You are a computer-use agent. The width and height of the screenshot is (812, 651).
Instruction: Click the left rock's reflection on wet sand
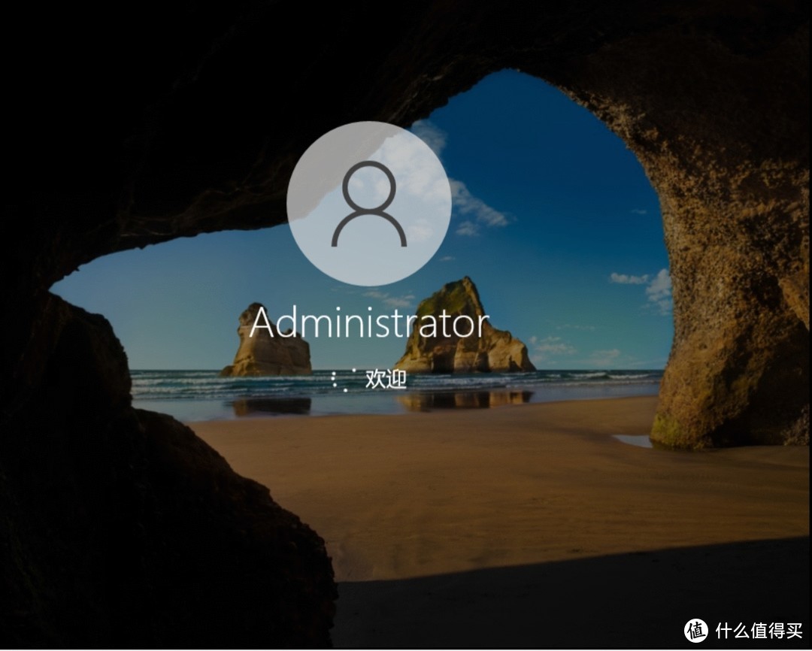click(271, 407)
